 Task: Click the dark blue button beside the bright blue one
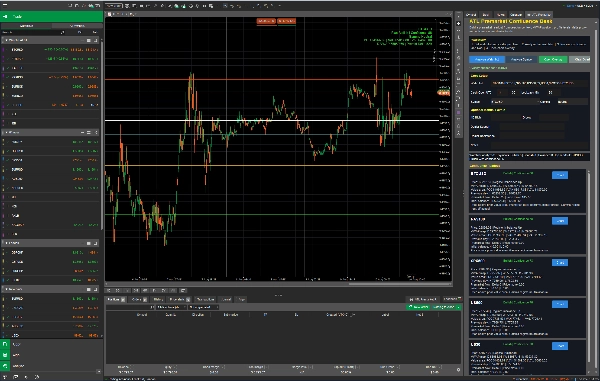tap(522, 59)
